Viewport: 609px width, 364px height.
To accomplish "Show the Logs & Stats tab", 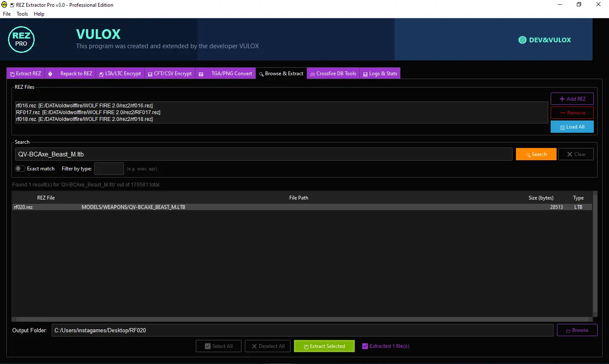I will click(x=380, y=74).
